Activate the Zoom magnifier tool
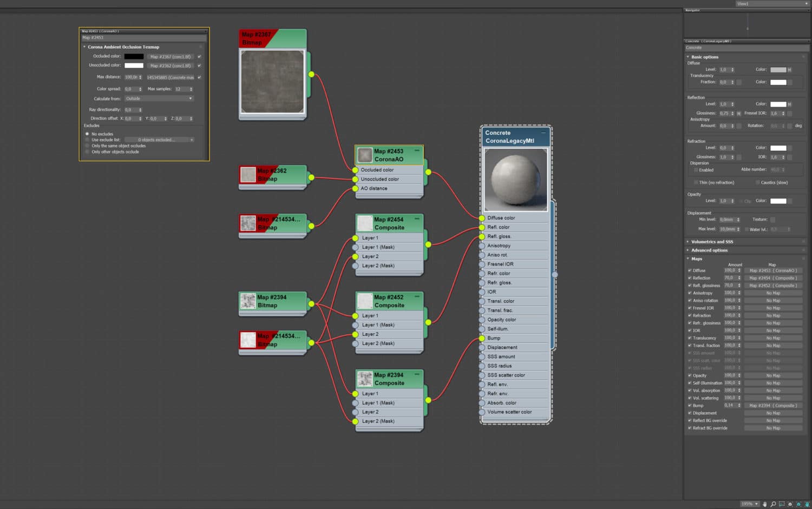Image resolution: width=812 pixels, height=509 pixels. tap(773, 504)
